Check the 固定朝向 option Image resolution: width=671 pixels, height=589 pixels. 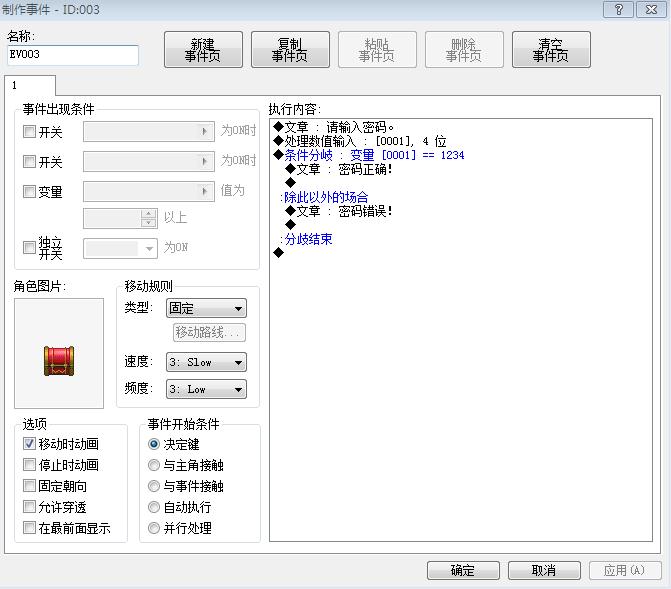29,486
